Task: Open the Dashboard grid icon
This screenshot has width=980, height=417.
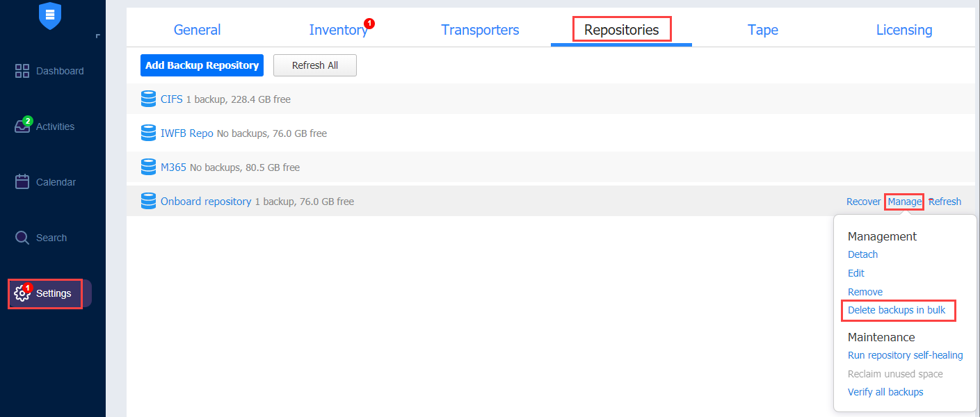Action: click(22, 71)
